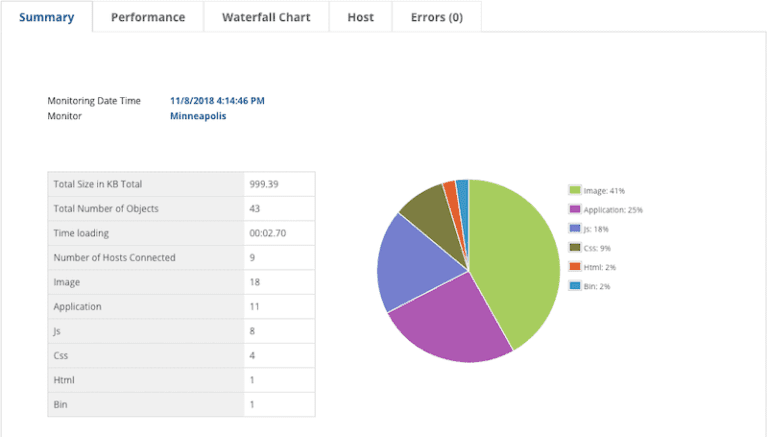Click the monitoring date time link
Image resolution: width=768 pixels, height=437 pixels.
coord(217,100)
